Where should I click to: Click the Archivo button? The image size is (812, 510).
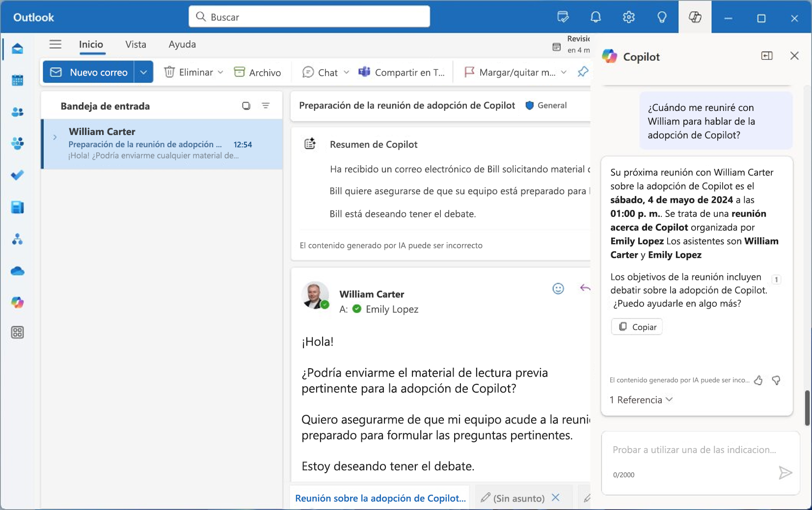tap(258, 72)
